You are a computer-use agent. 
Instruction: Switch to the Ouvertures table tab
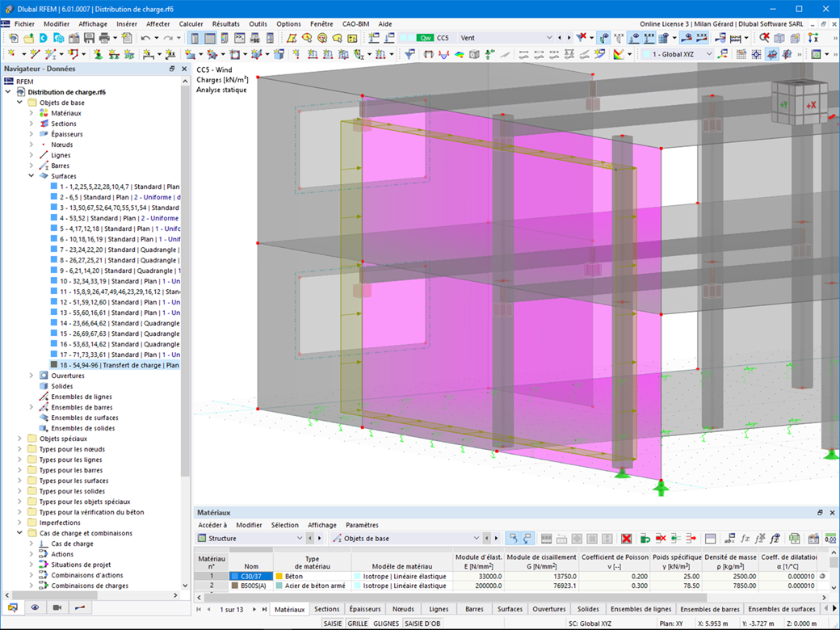pos(549,609)
